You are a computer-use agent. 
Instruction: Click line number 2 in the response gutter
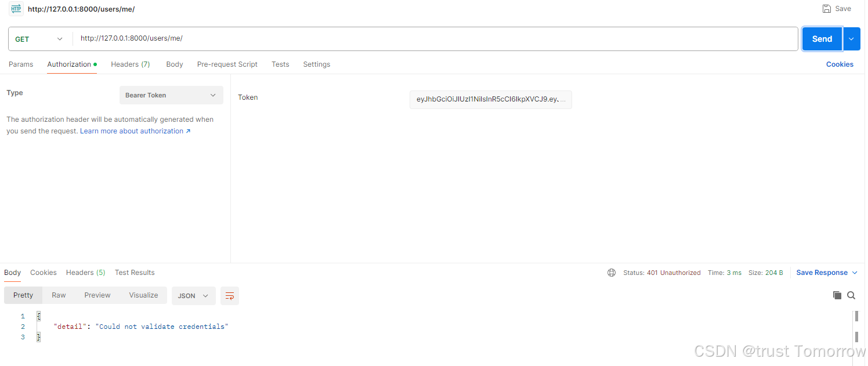[23, 327]
